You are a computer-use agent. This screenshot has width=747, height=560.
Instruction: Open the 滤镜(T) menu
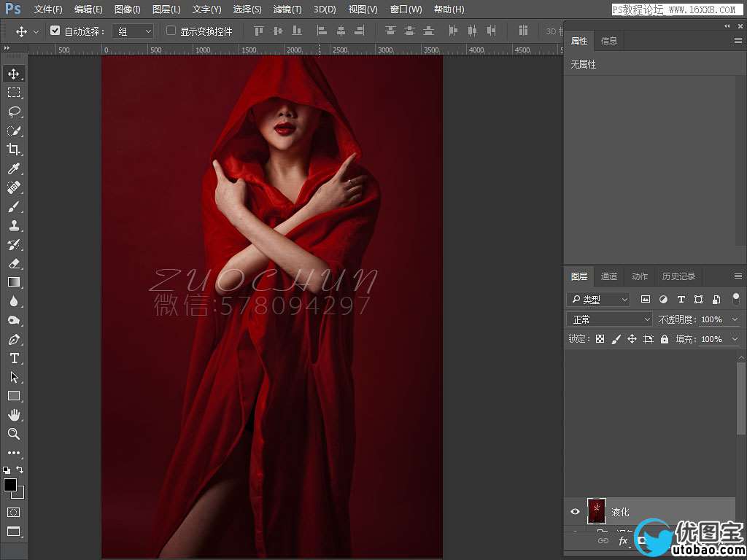287,9
